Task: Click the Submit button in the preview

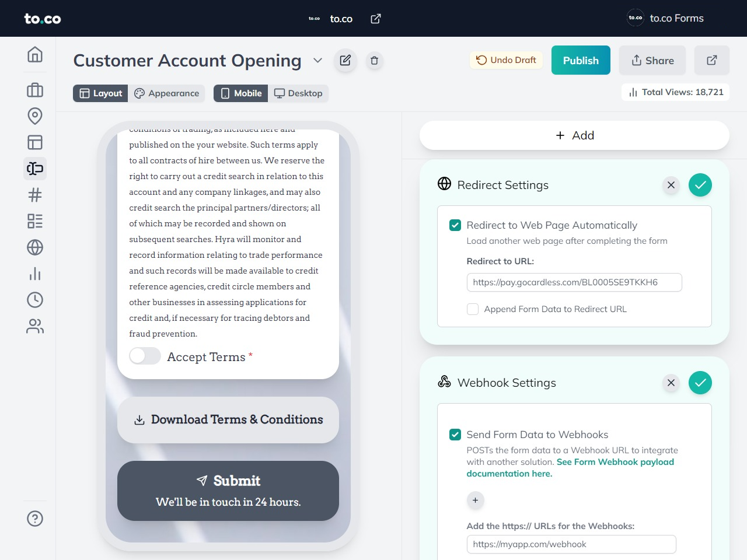Action: [x=228, y=491]
